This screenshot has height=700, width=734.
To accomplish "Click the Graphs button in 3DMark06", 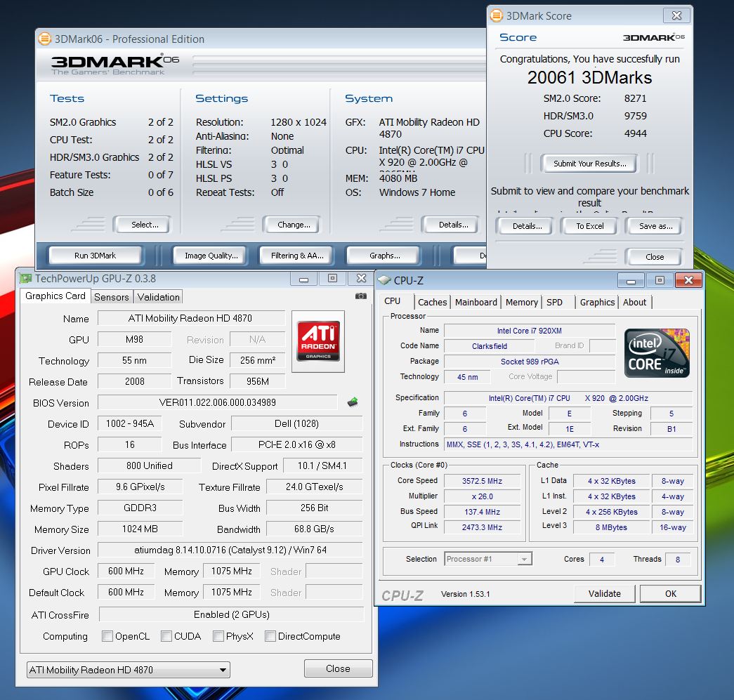I will 384,256.
